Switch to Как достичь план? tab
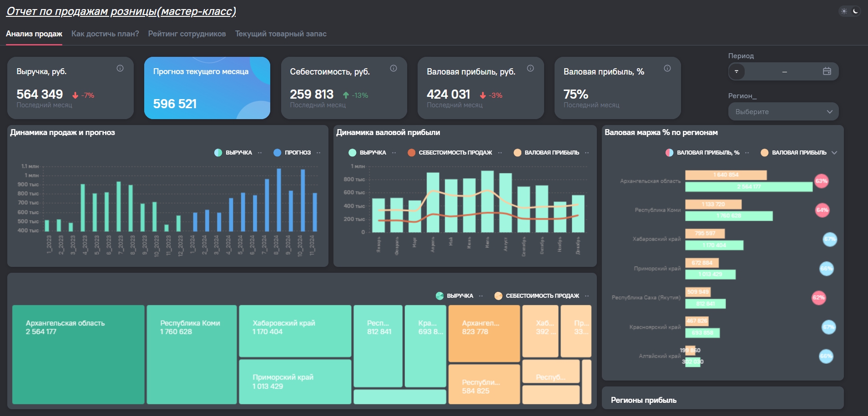This screenshot has width=868, height=416. click(x=105, y=34)
